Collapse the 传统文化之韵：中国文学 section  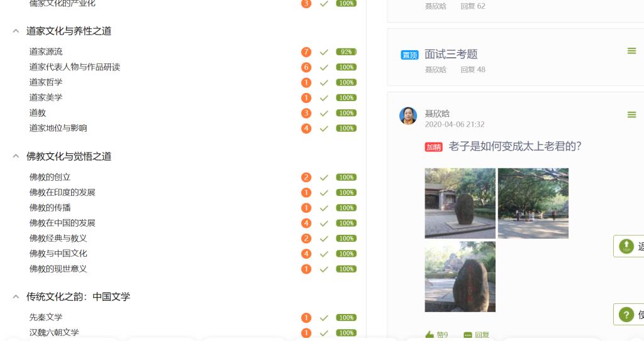pos(16,296)
